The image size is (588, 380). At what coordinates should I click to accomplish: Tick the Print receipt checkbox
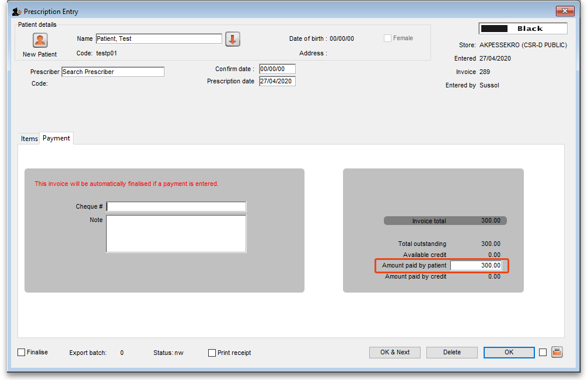coord(212,353)
